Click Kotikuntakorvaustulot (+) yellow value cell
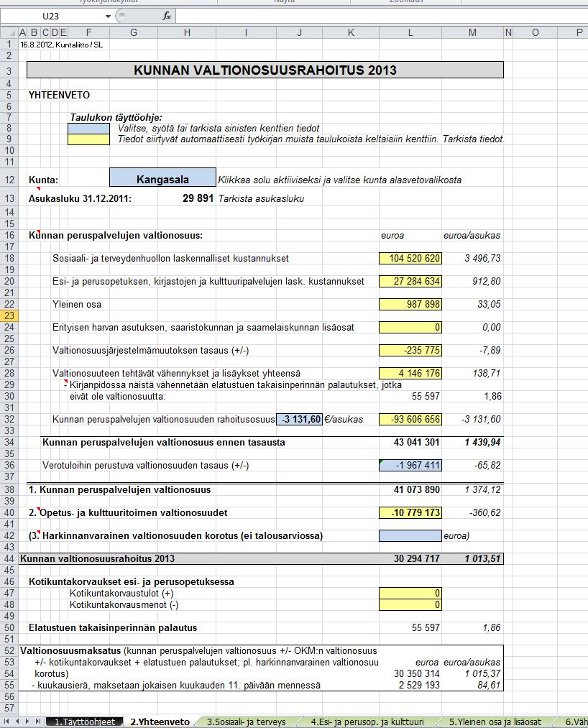588x728 pixels. pos(410,593)
